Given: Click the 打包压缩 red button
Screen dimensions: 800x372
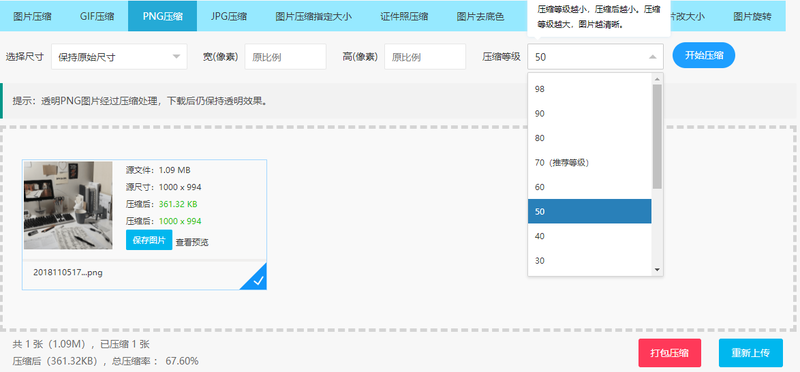Looking at the screenshot, I should [669, 353].
